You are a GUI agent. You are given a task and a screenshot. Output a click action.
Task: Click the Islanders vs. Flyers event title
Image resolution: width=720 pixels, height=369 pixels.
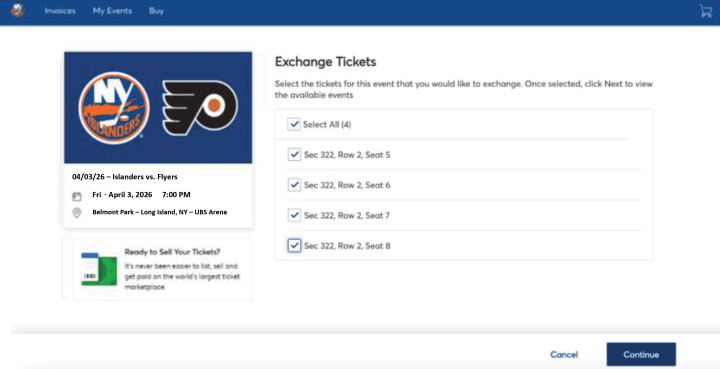124,177
